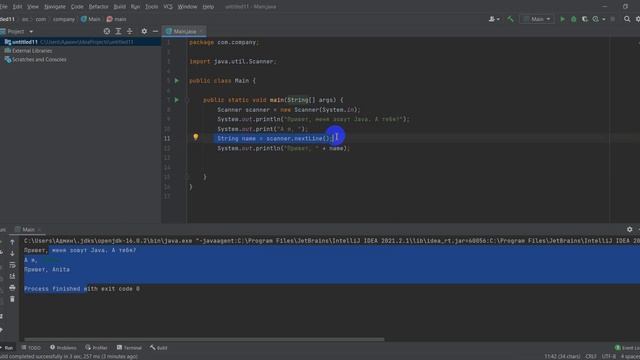
Task: Click the UTF-8 encoding in status bar
Action: 609,357
